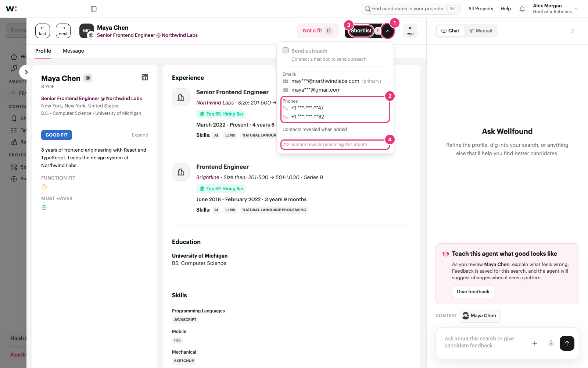Switch to the Message tab

click(x=73, y=51)
